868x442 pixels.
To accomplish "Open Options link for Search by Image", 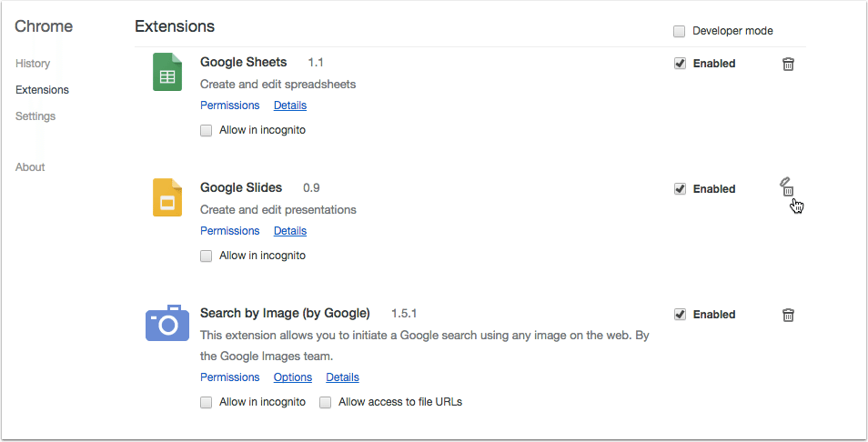I will pos(293,377).
